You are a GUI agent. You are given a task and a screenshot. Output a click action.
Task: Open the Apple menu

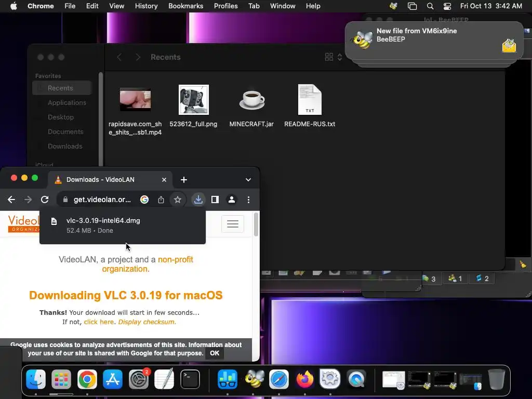[14, 6]
